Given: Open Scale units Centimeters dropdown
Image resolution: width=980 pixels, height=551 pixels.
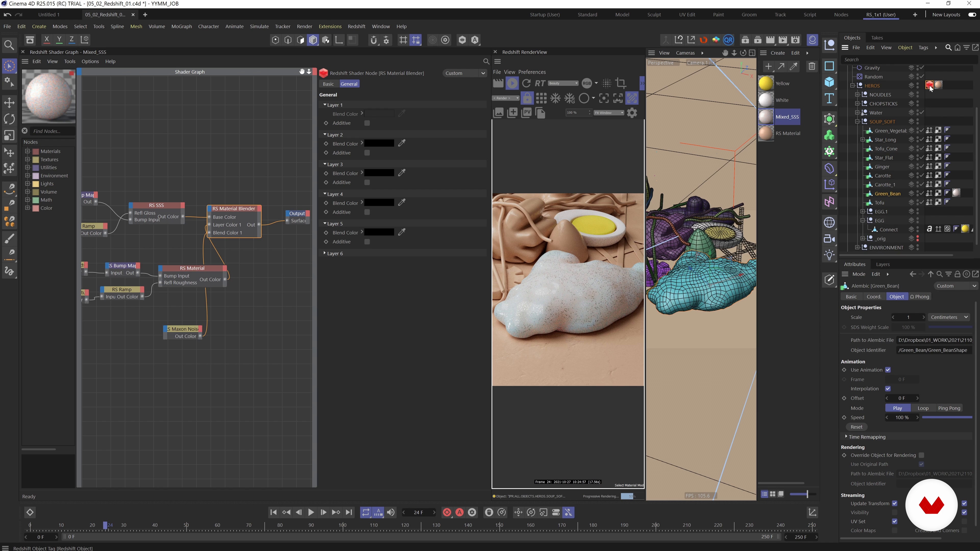Looking at the screenshot, I should point(949,317).
